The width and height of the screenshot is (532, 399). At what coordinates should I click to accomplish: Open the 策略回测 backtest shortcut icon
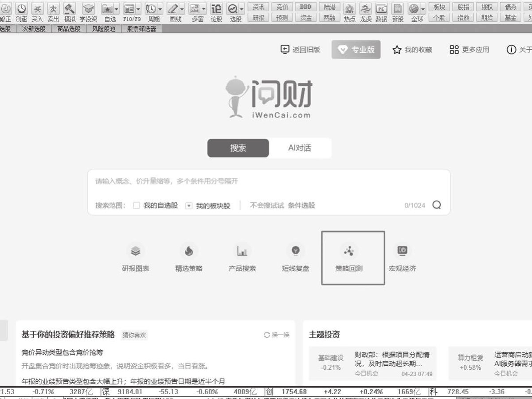(x=349, y=251)
